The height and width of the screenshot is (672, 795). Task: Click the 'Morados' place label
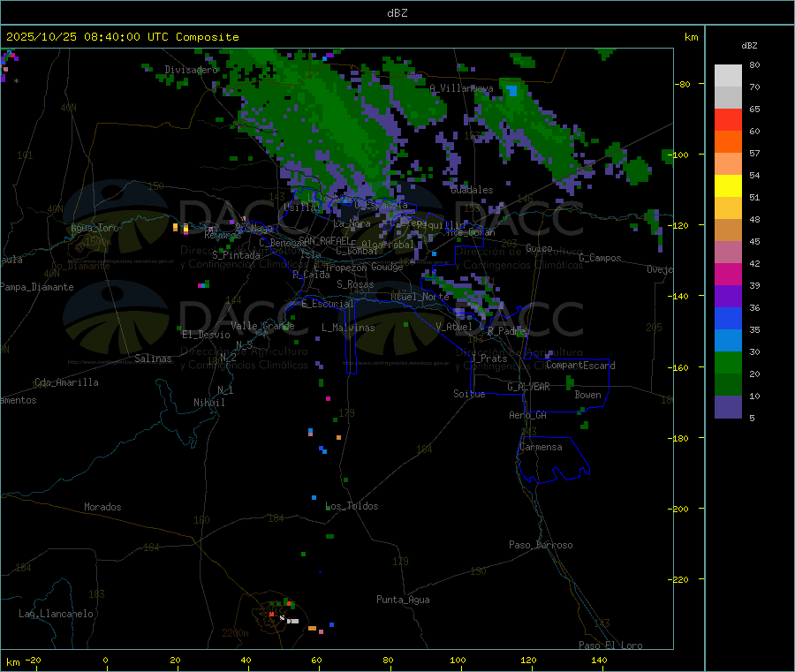coord(103,507)
